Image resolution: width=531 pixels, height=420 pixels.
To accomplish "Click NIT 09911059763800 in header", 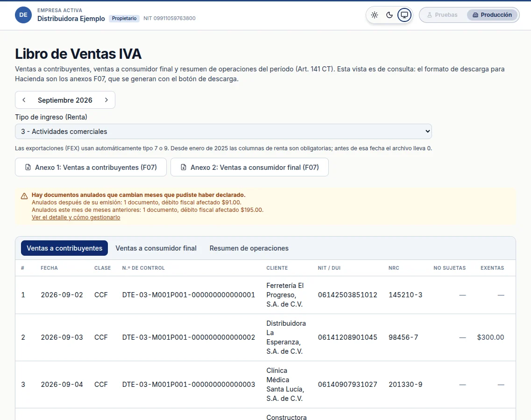I will coord(170,18).
